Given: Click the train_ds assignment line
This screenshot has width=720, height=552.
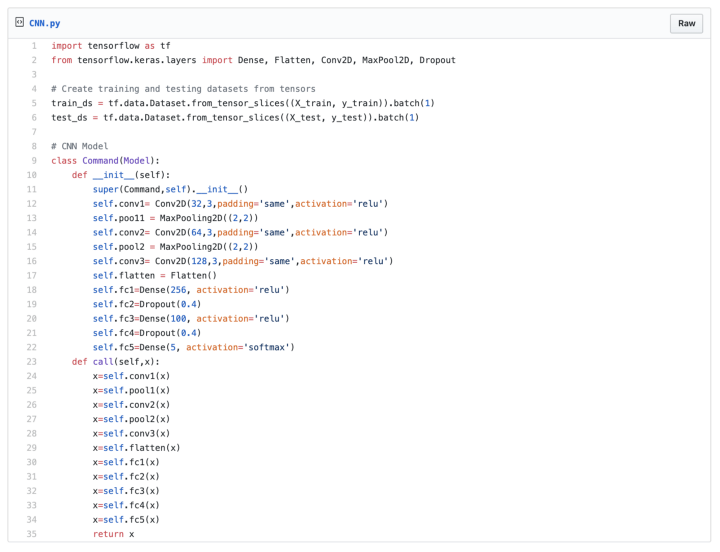Looking at the screenshot, I should tap(243, 103).
